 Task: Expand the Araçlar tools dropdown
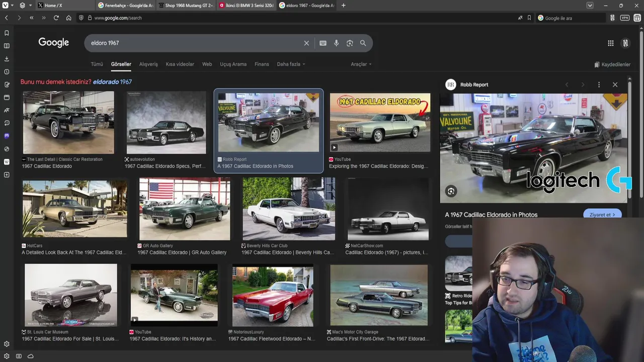[361, 64]
